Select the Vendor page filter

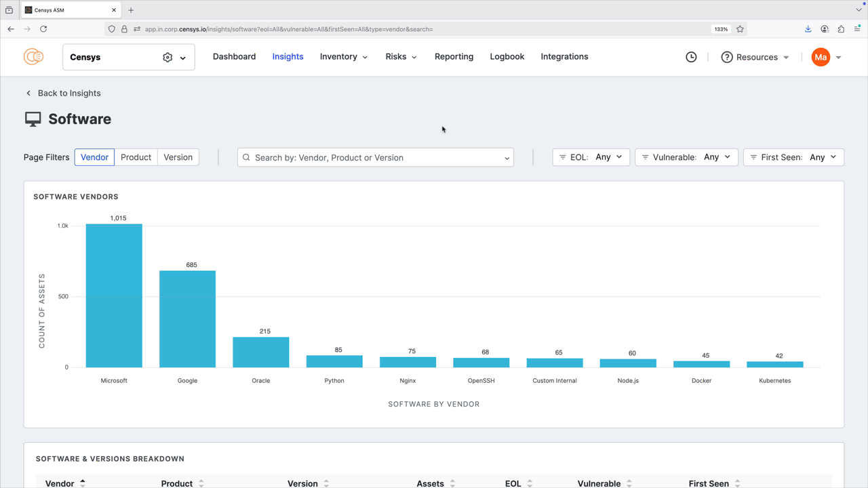coord(94,157)
